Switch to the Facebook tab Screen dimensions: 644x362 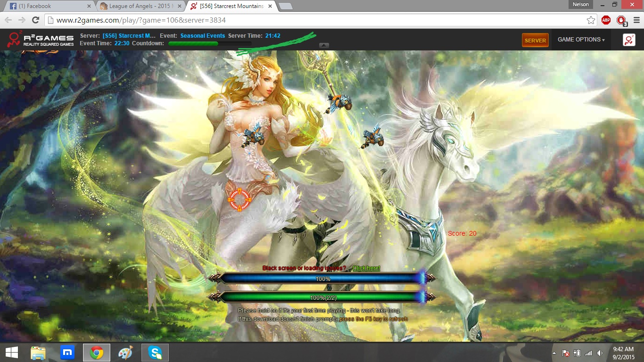pos(47,6)
